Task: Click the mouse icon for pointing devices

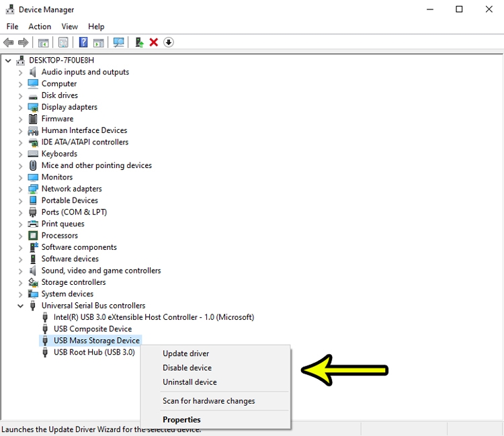Action: [x=33, y=165]
